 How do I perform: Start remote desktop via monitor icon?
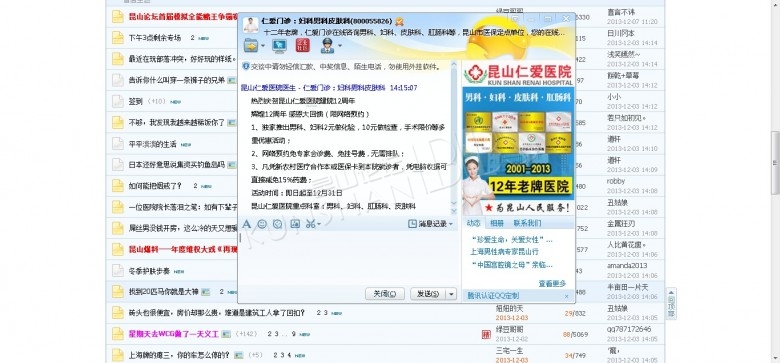(280, 46)
